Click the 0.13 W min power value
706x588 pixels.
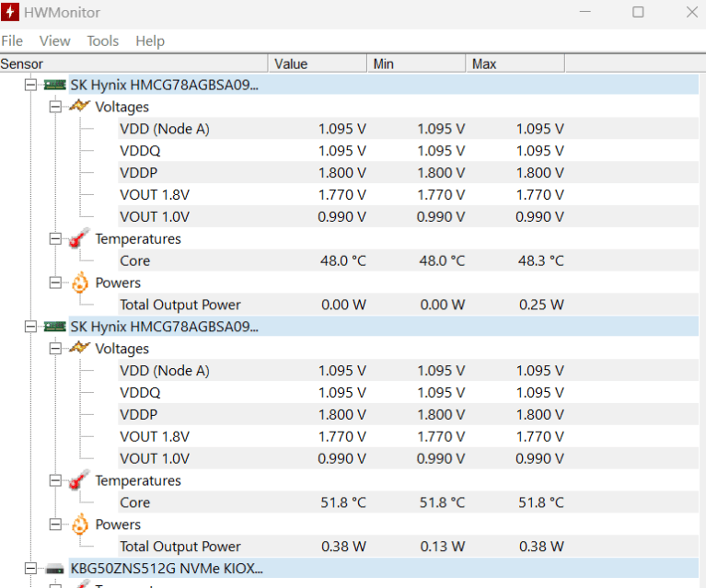[x=442, y=547]
